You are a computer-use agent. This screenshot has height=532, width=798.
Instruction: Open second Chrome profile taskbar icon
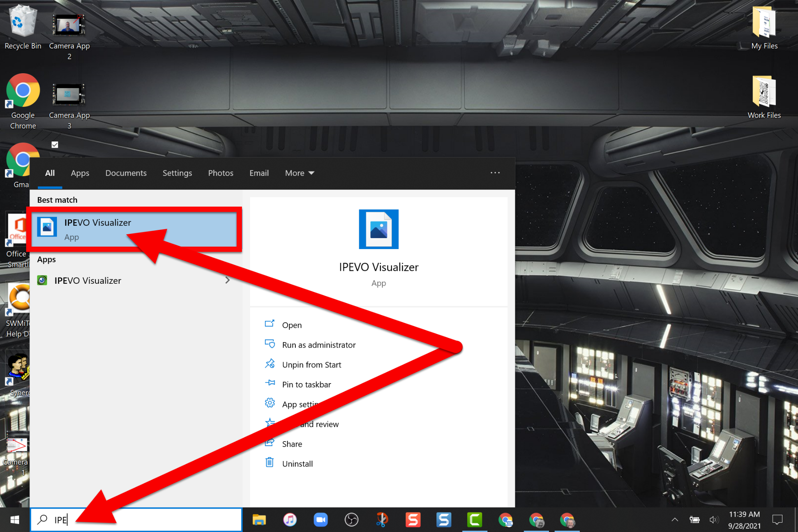[536, 520]
